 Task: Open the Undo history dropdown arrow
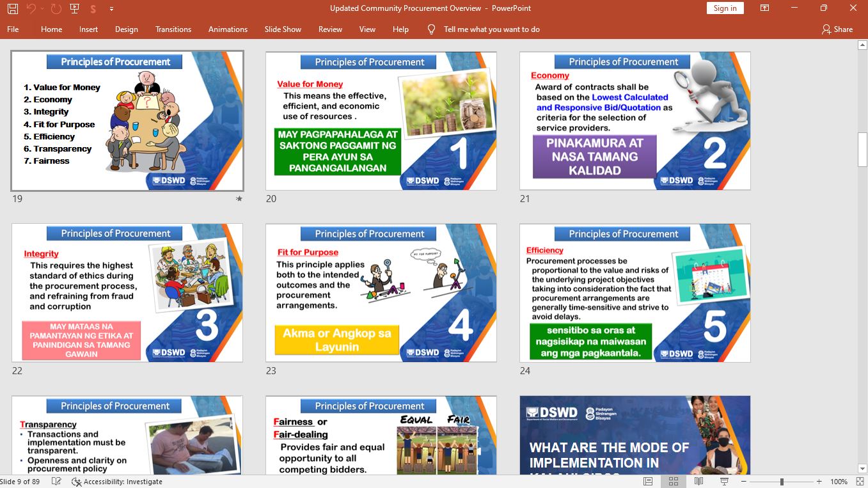pos(42,8)
